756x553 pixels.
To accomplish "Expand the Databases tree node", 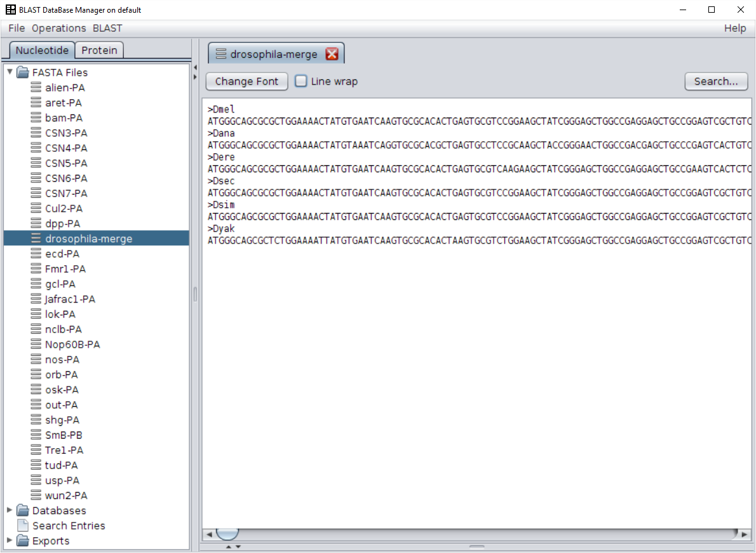I will click(10, 510).
